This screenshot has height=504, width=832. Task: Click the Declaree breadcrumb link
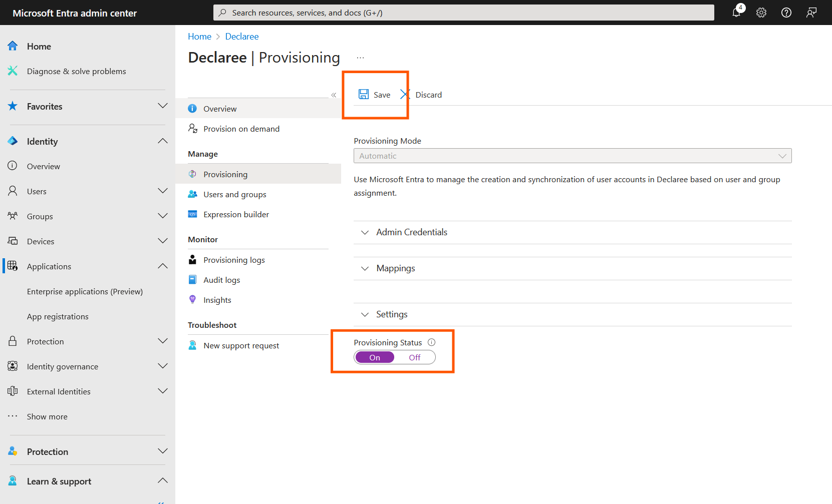tap(242, 37)
